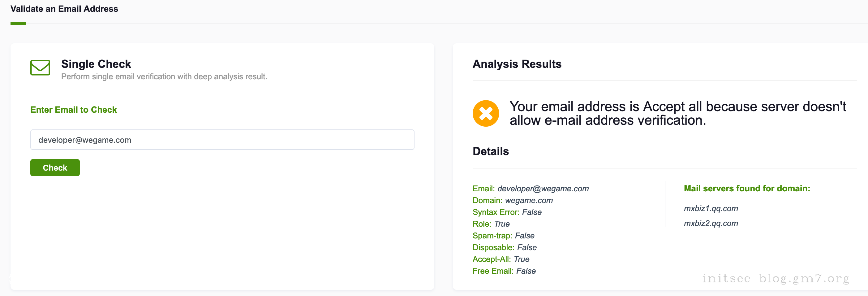Focus the email address input field
868x296 pixels.
click(x=222, y=140)
